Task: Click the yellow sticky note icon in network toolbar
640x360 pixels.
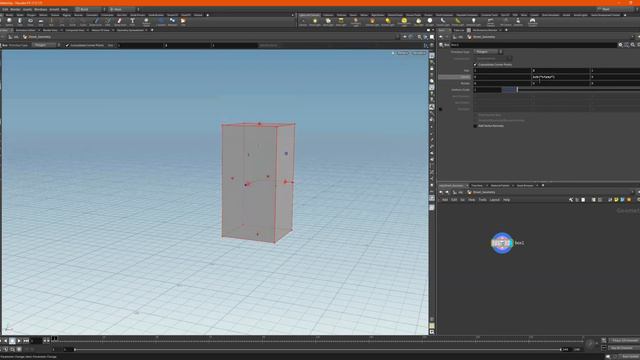Action: pos(616,200)
